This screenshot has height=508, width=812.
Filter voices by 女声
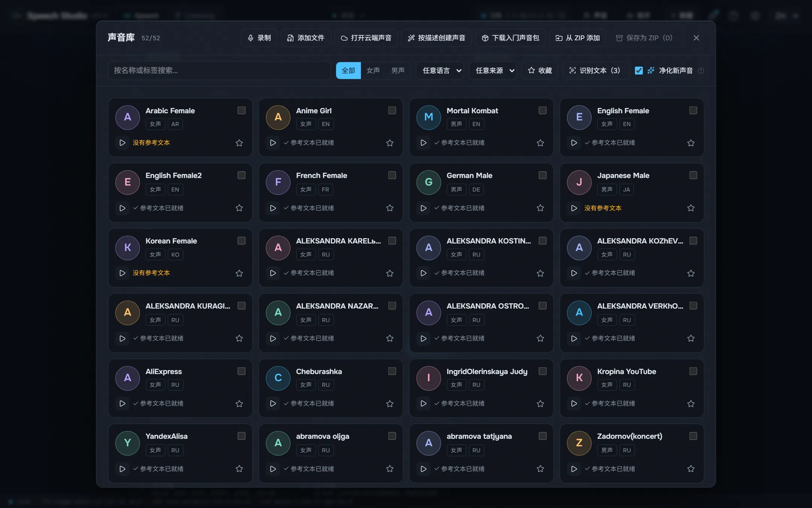pos(373,71)
